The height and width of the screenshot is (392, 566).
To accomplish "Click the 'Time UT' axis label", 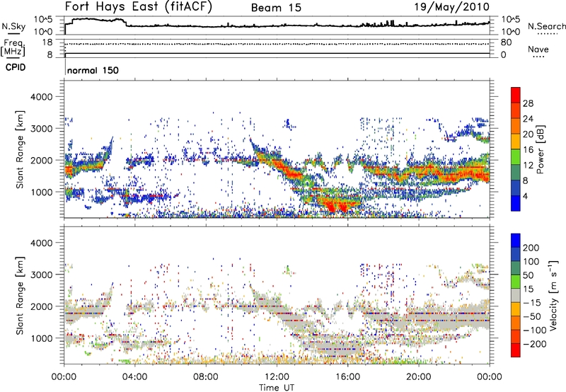I will [x=277, y=388].
